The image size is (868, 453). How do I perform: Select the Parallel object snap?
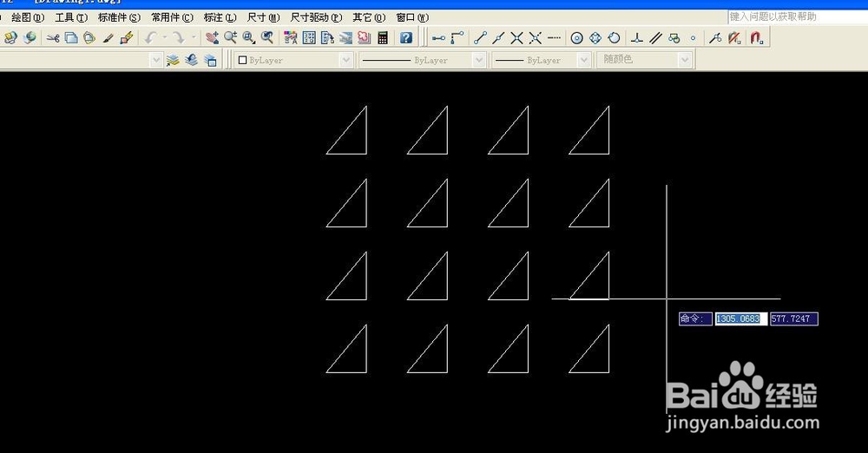click(x=655, y=37)
